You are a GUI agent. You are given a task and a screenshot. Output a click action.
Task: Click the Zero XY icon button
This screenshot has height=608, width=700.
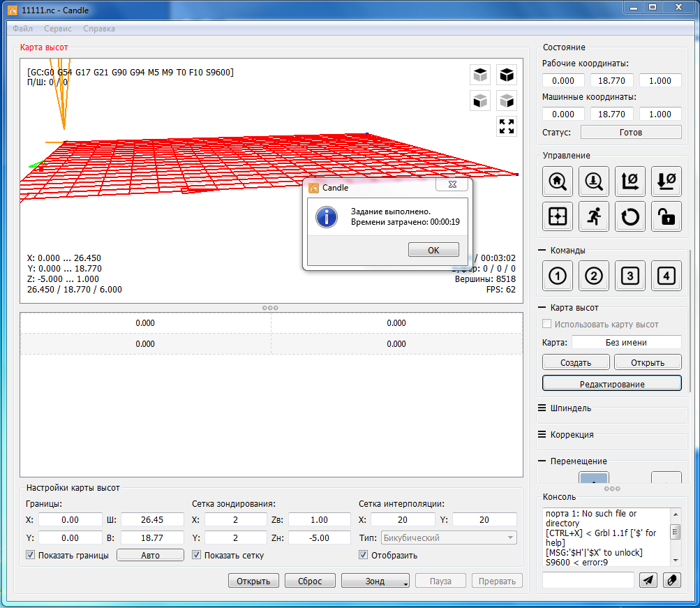tap(630, 181)
